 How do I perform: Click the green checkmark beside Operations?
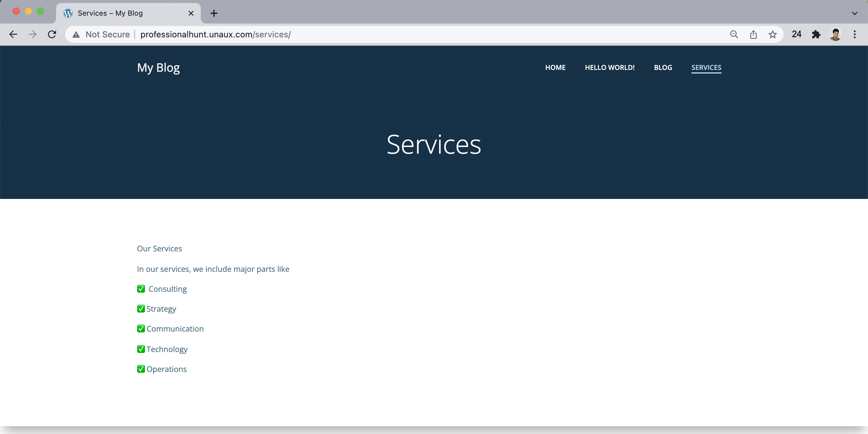pyautogui.click(x=141, y=369)
